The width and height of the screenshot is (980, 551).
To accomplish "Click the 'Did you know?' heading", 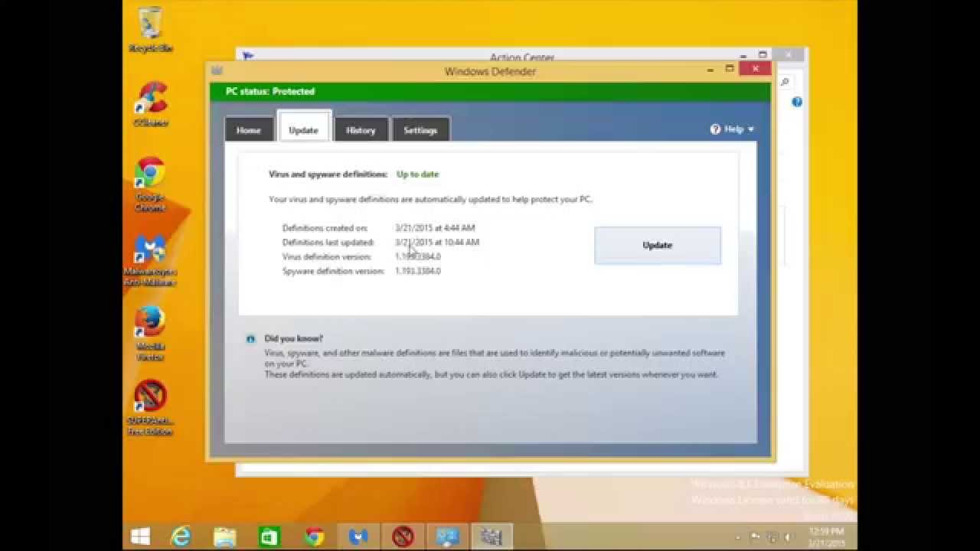I will (293, 338).
